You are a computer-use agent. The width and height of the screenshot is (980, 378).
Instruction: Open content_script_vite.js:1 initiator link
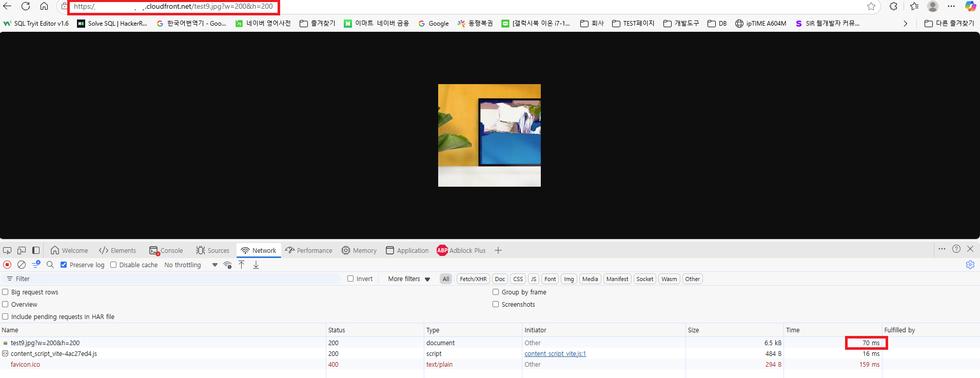555,354
